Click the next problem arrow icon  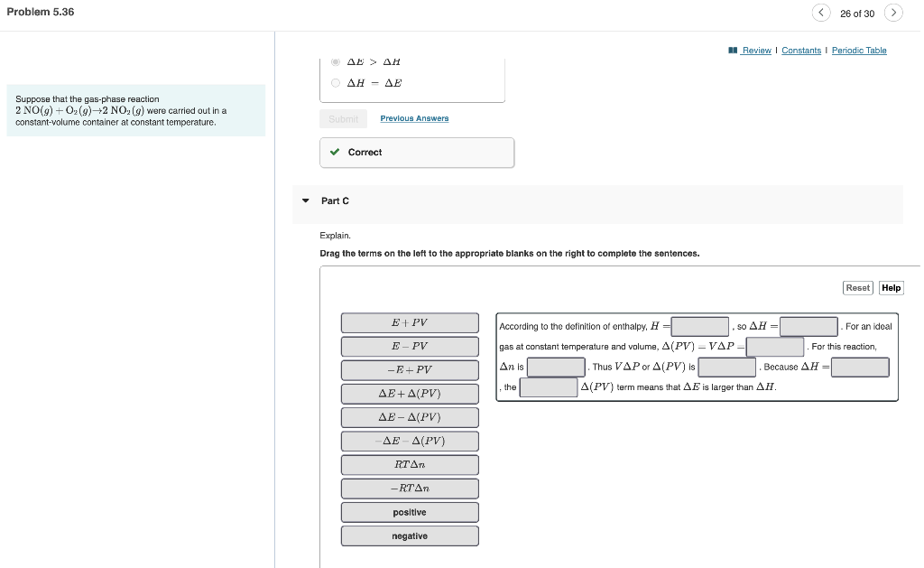(893, 13)
